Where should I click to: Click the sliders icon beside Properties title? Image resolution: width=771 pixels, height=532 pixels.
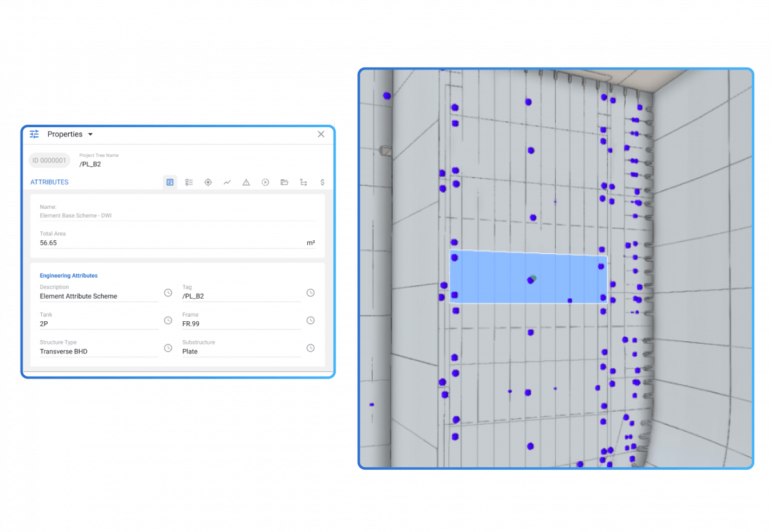[x=34, y=134]
